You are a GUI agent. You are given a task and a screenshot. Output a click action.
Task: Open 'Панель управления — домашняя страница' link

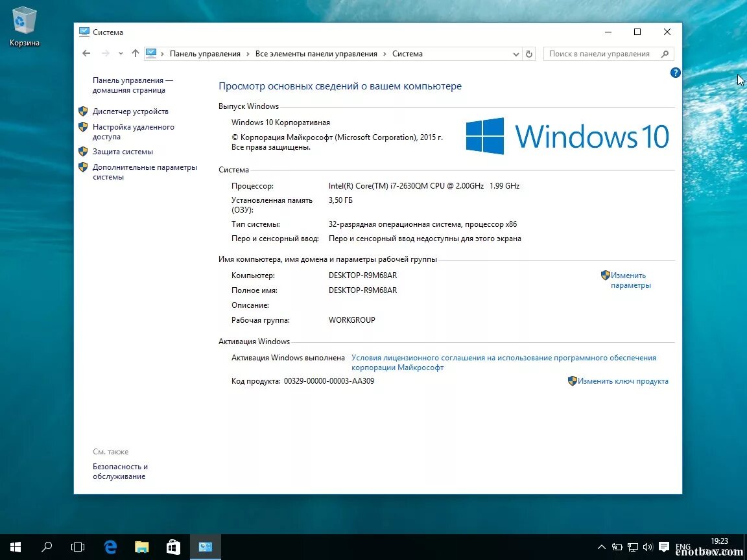click(x=132, y=86)
